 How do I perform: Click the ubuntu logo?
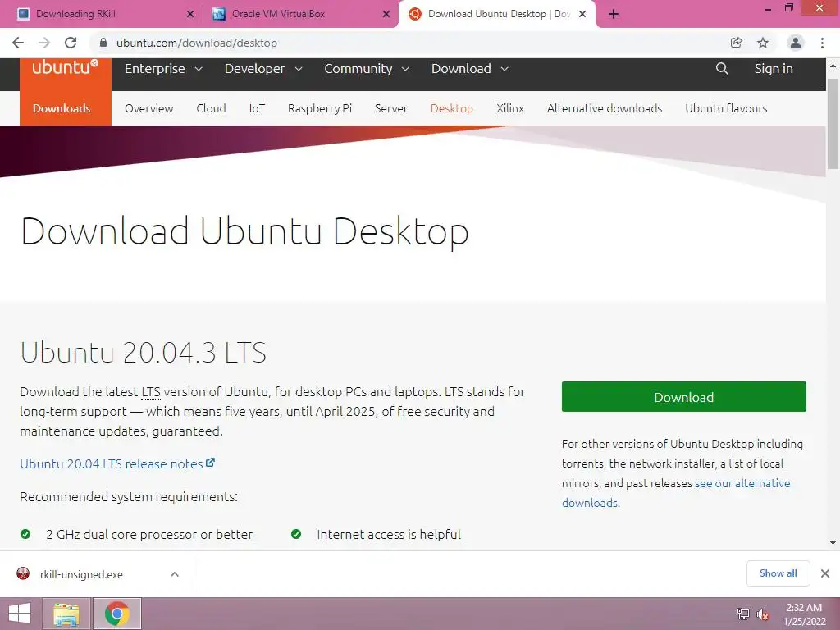[66, 67]
